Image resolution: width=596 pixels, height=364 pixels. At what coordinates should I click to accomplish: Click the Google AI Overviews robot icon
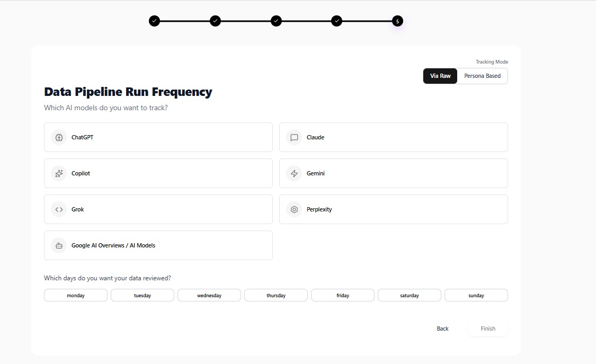point(59,245)
